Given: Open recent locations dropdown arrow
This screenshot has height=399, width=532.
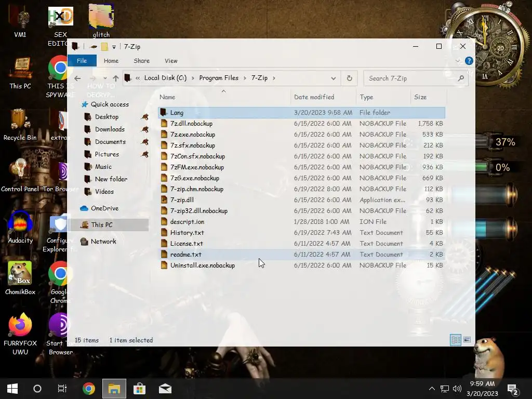Looking at the screenshot, I should click(105, 78).
